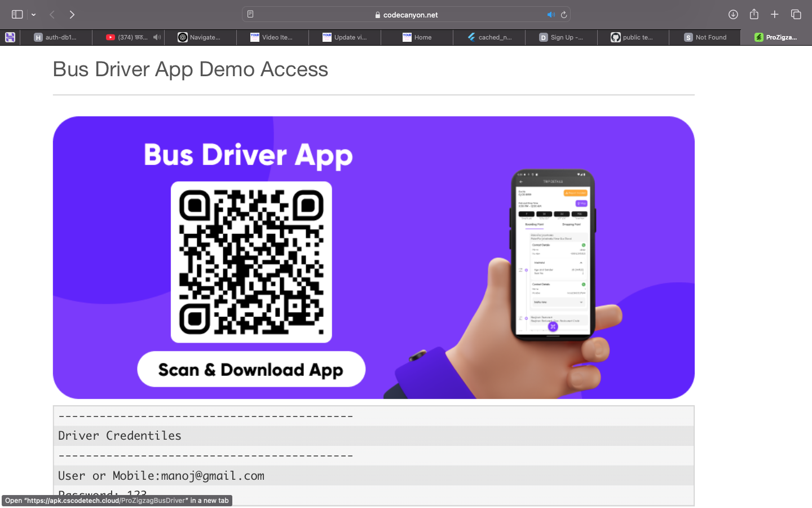Expand the sidebar tab group dropdown arrow

tap(34, 15)
